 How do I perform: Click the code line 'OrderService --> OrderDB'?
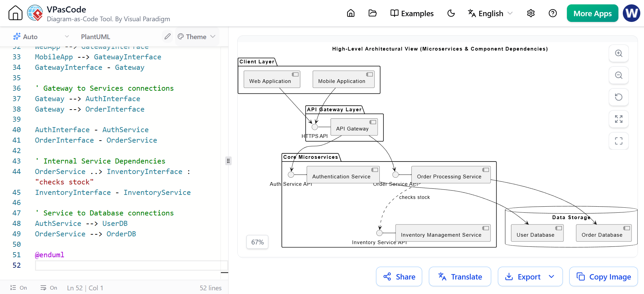point(86,234)
